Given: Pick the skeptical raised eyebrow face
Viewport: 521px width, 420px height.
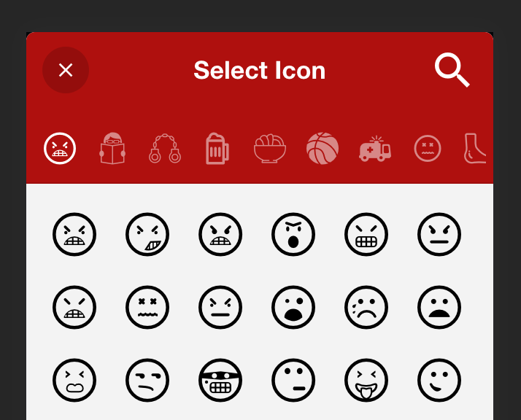Looking at the screenshot, I should pos(147,380).
